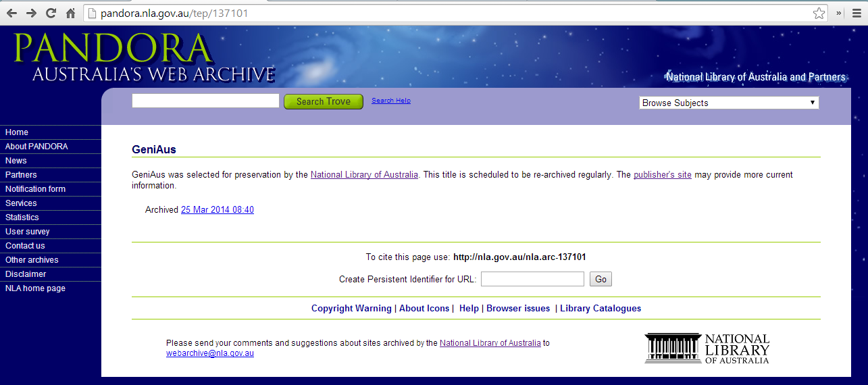Screen dimensions: 868x385
Task: Click the GeniAus page heading
Action: [x=154, y=150]
